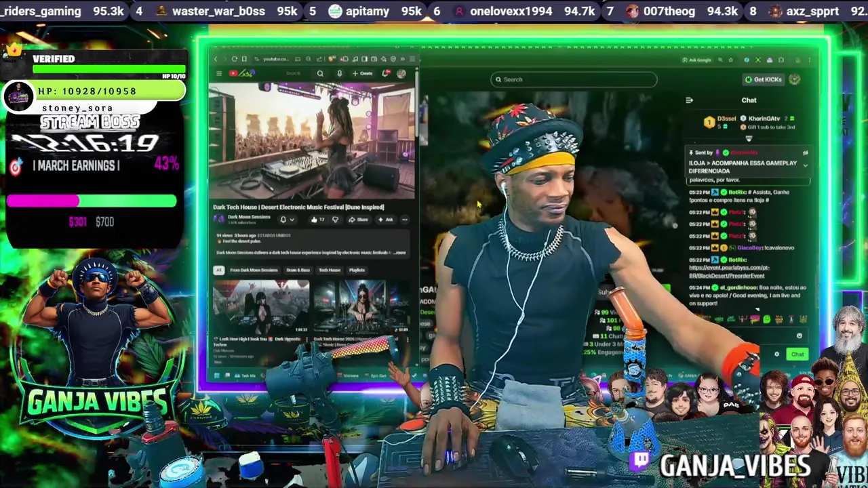This screenshot has height=488, width=868.
Task: Open the Epic Games taskbar item
Action: [376, 375]
